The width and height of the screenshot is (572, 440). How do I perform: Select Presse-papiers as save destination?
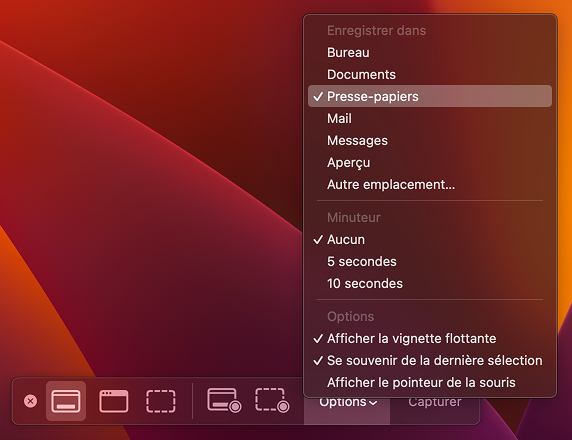pos(430,96)
